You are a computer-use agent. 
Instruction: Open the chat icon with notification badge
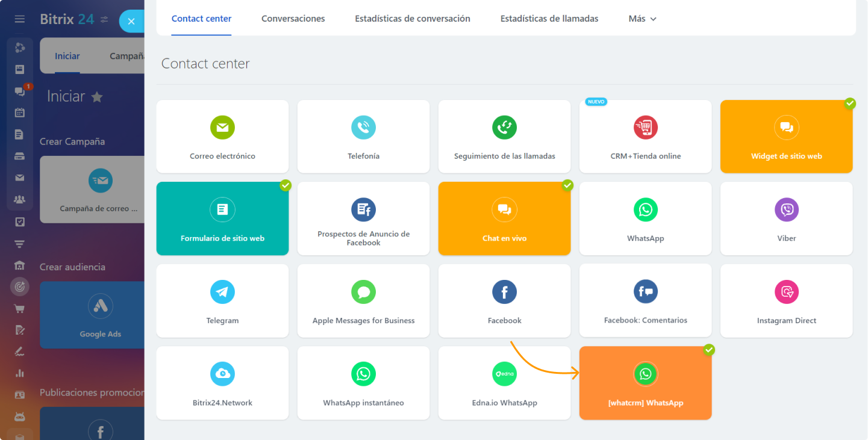pos(20,91)
